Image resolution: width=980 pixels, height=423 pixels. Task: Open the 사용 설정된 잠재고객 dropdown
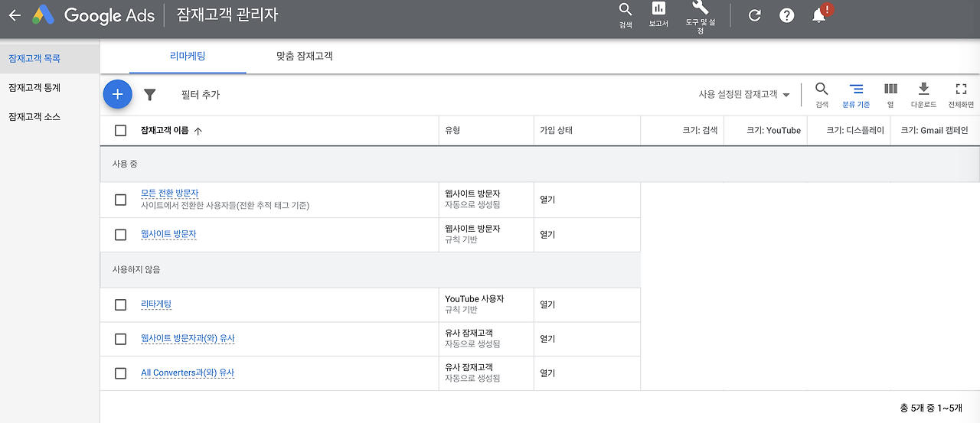click(x=744, y=95)
